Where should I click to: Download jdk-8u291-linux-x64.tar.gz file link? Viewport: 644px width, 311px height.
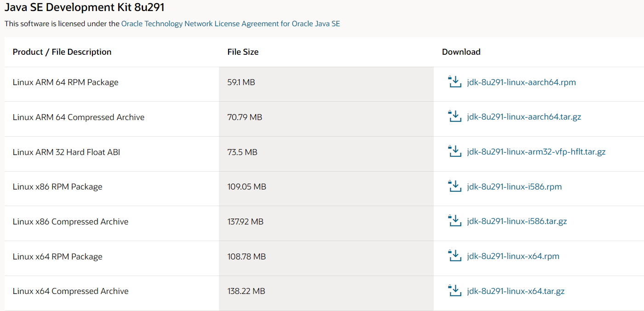coord(516,291)
